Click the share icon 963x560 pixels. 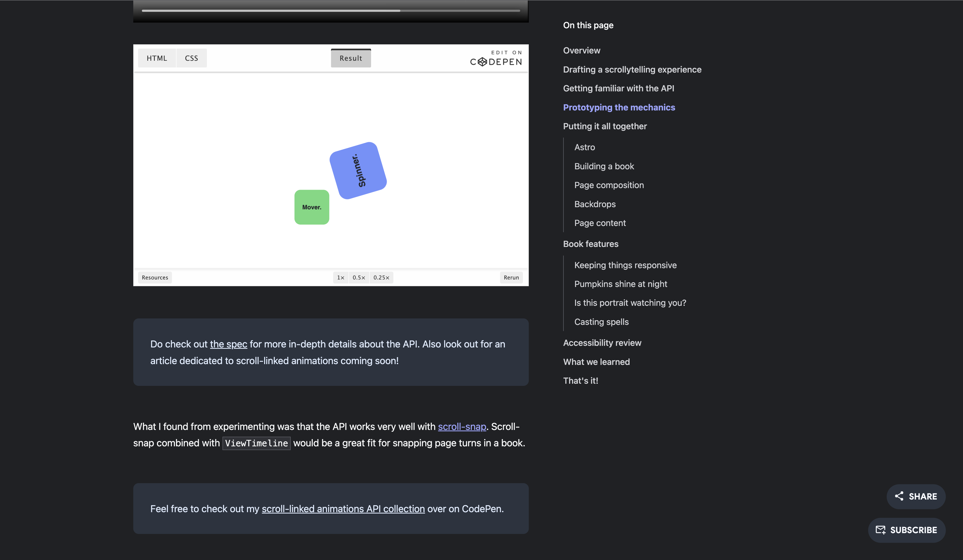[x=899, y=496]
